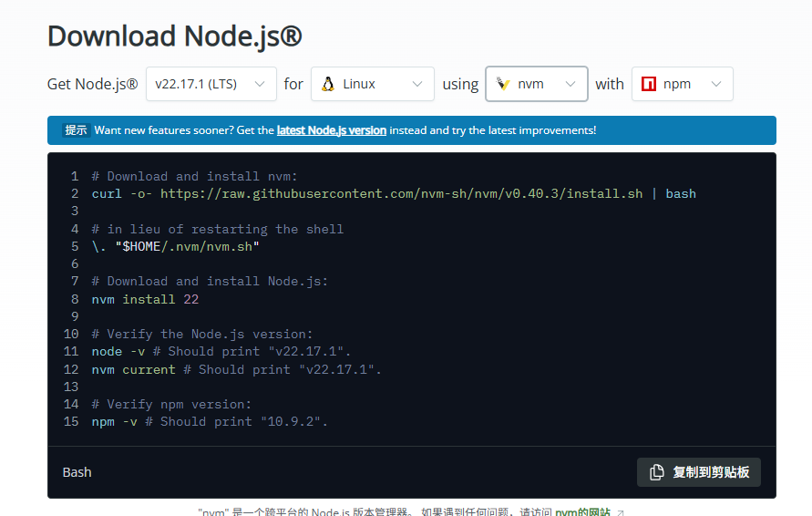Expand the nvm dropdown using its chevron
812x516 pixels.
(570, 84)
